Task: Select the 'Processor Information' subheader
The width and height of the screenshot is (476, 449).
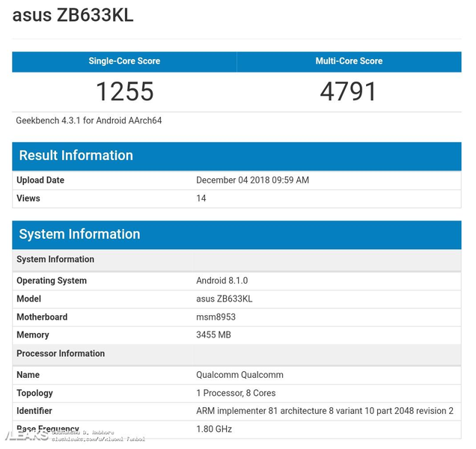Action: tap(237, 354)
